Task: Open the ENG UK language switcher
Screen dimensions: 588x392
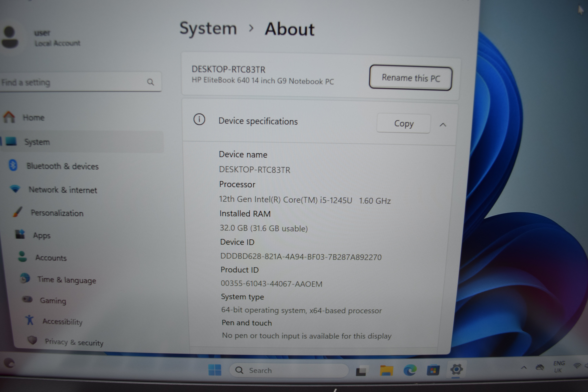Action: [559, 367]
